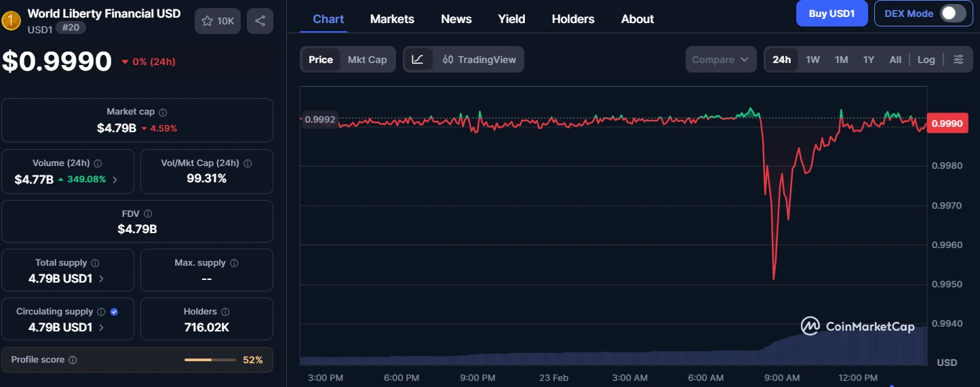Open the chart settings sliders icon

(x=958, y=60)
